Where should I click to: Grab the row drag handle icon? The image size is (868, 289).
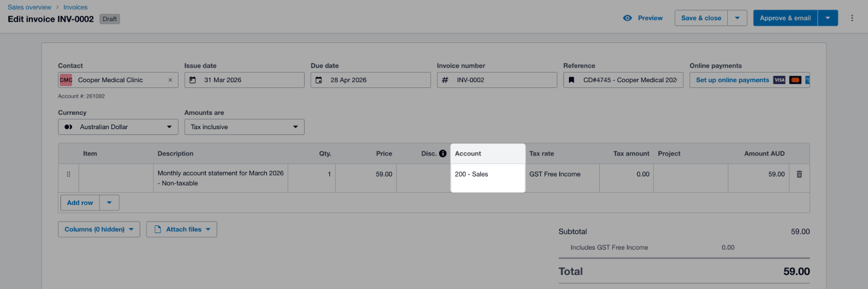69,174
